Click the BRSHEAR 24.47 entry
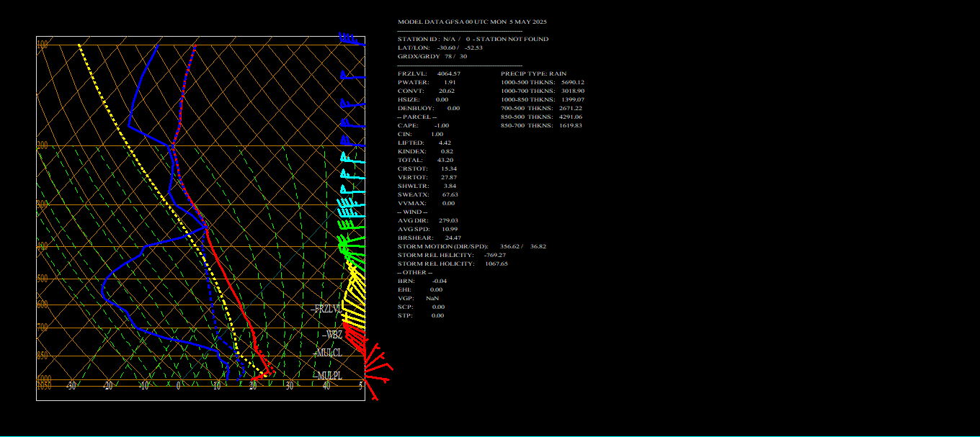 pos(429,238)
